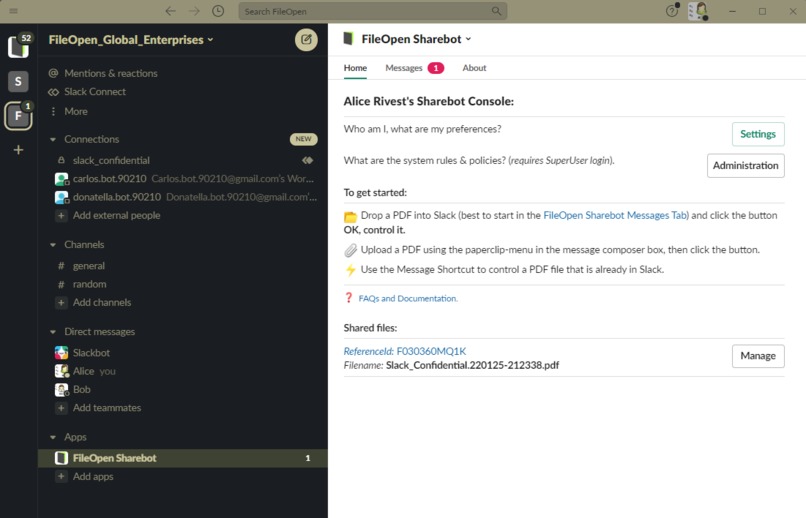Click the Slack Connect diamond icon
This screenshot has width=806, height=518.
click(53, 92)
